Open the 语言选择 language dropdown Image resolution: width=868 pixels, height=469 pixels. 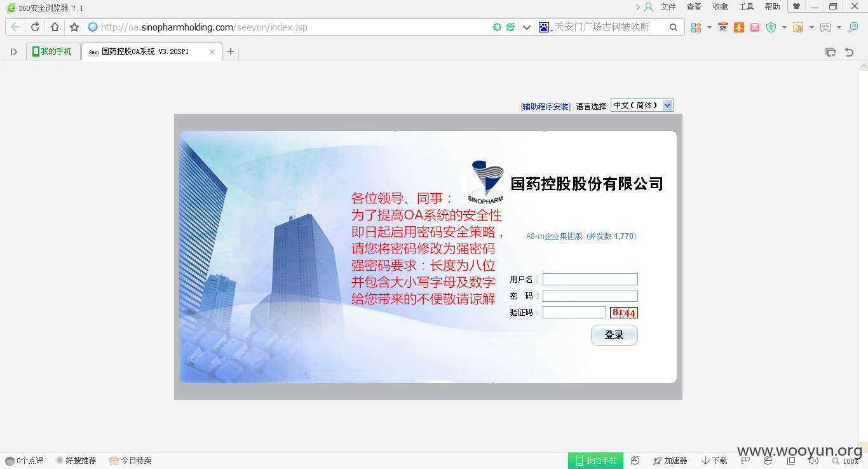pyautogui.click(x=641, y=105)
